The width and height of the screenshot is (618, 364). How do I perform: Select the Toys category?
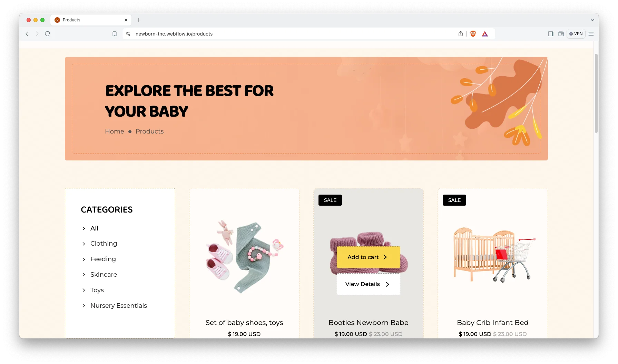[x=97, y=290]
